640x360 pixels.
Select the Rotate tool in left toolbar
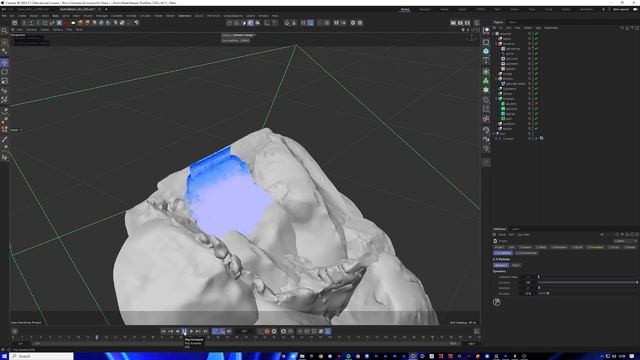[4, 72]
